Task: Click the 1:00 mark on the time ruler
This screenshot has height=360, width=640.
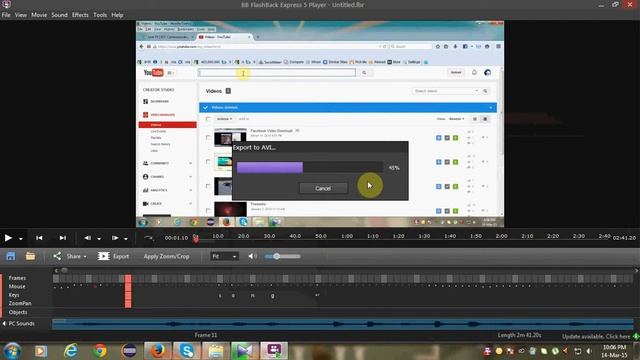Action: point(347,236)
